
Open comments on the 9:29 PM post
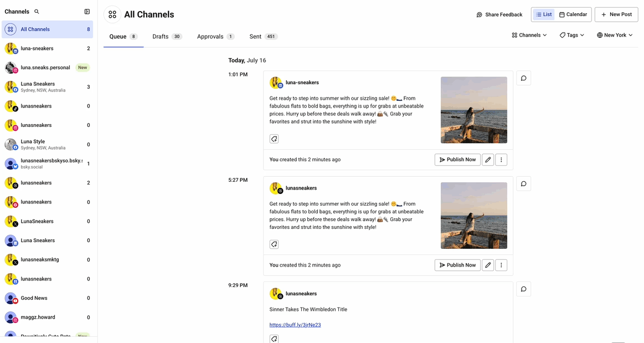click(524, 289)
